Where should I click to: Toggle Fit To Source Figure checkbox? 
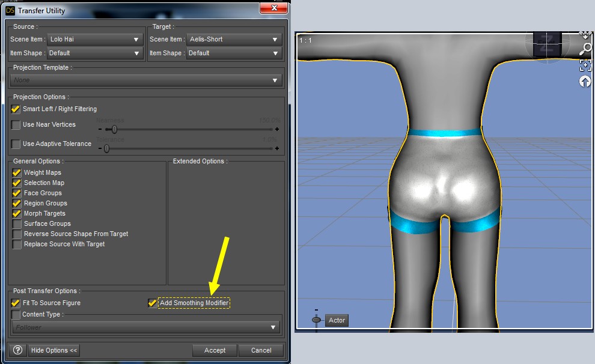pos(16,303)
